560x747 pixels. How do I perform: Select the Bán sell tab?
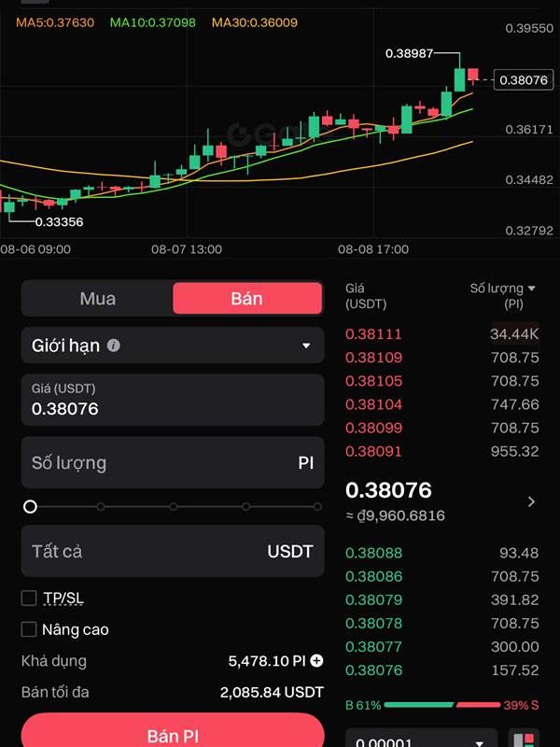[247, 298]
